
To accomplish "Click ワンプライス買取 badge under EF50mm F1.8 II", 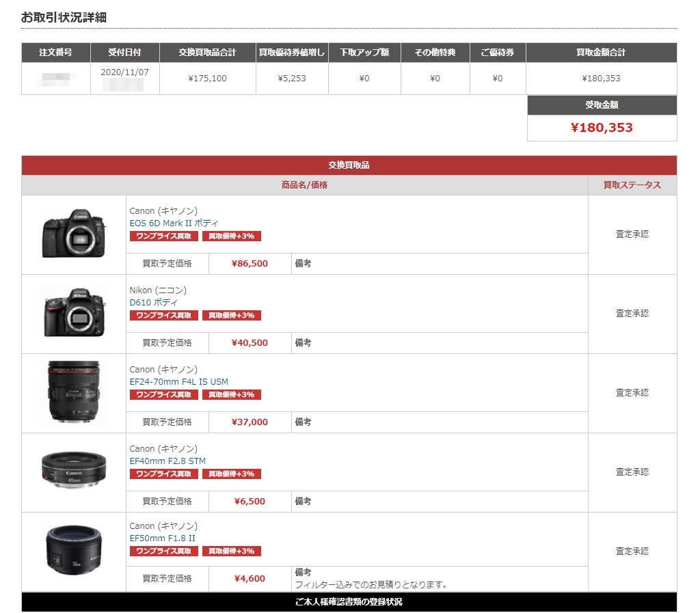I will tap(164, 551).
